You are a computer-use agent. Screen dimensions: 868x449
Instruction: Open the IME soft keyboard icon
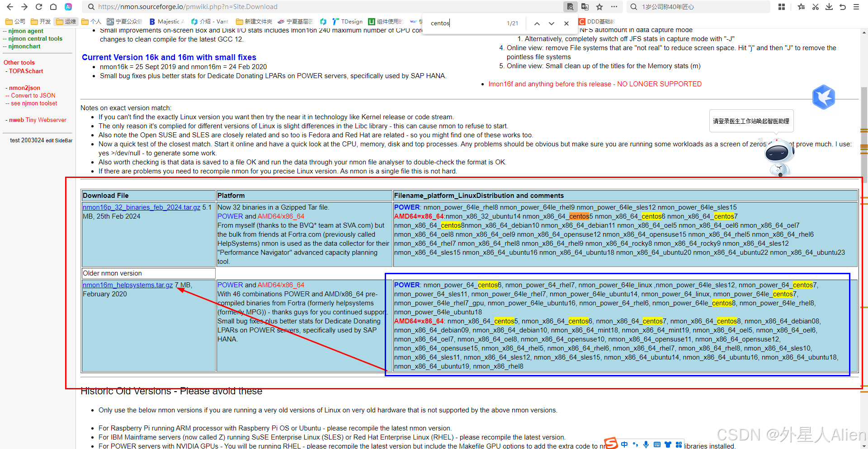click(657, 444)
